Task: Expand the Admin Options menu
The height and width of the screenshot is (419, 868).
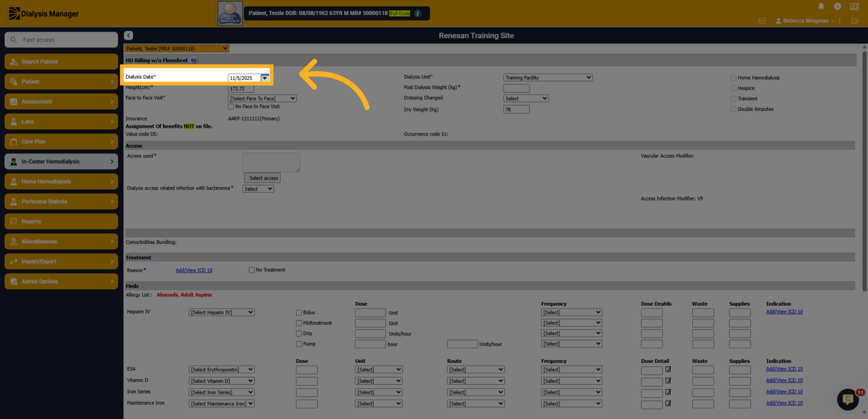Action: (x=61, y=281)
